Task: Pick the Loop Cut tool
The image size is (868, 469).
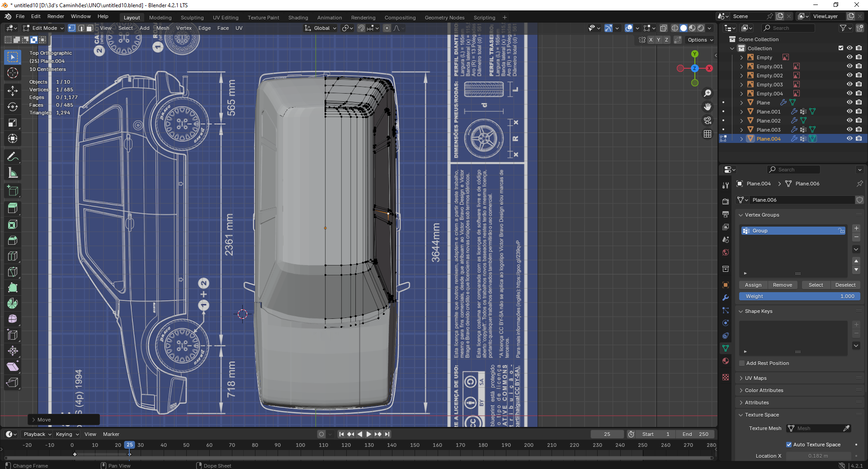Action: [13, 256]
